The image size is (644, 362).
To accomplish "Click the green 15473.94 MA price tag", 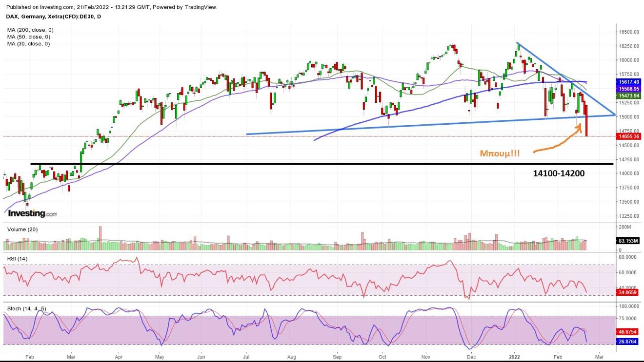I will click(629, 96).
